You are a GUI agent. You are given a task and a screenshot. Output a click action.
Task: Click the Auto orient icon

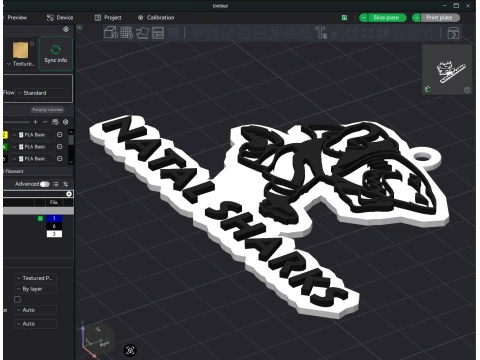[142, 33]
